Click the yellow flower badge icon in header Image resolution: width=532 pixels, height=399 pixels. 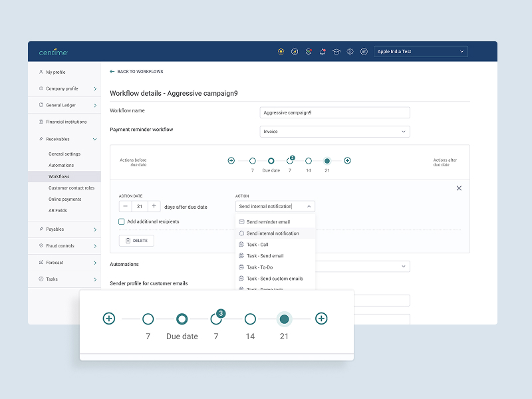click(281, 52)
